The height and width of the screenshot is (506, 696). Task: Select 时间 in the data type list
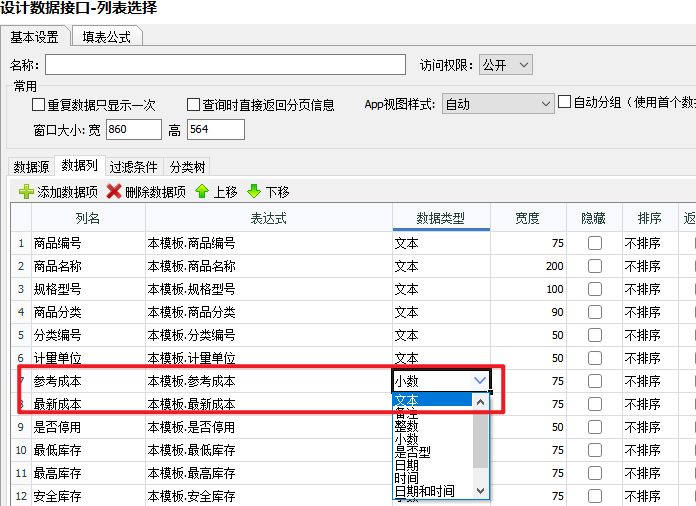tap(433, 478)
